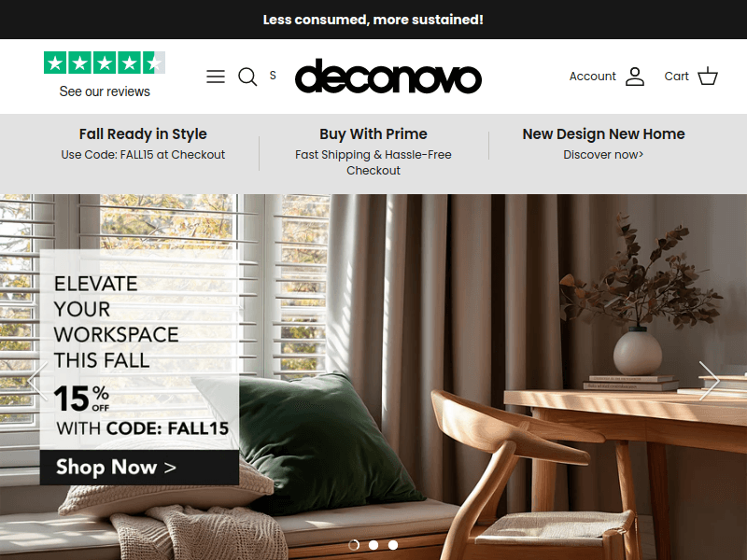The height and width of the screenshot is (560, 747).
Task: Select the second carousel dot
Action: coord(373,545)
